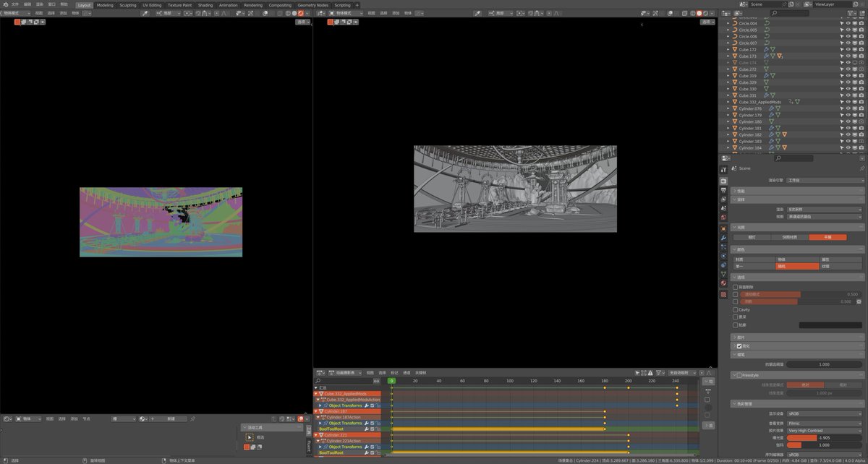Open the Output properties tab icon
The width and height of the screenshot is (868, 464).
(x=723, y=190)
